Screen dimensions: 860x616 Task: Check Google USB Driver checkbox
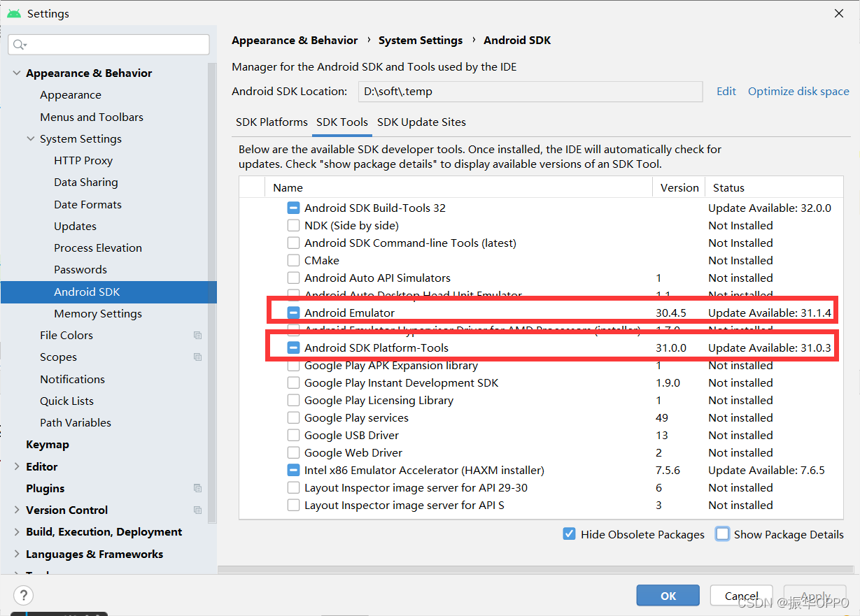pyautogui.click(x=293, y=435)
